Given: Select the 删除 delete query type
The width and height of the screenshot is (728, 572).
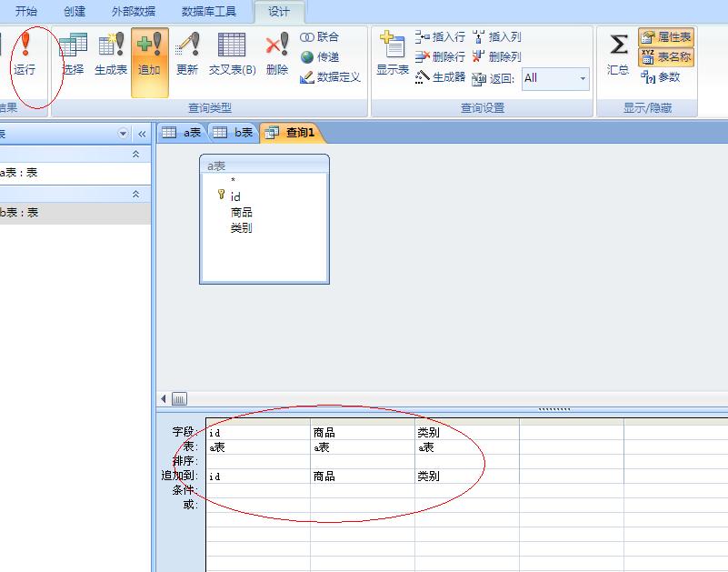Looking at the screenshot, I should pos(277,54).
